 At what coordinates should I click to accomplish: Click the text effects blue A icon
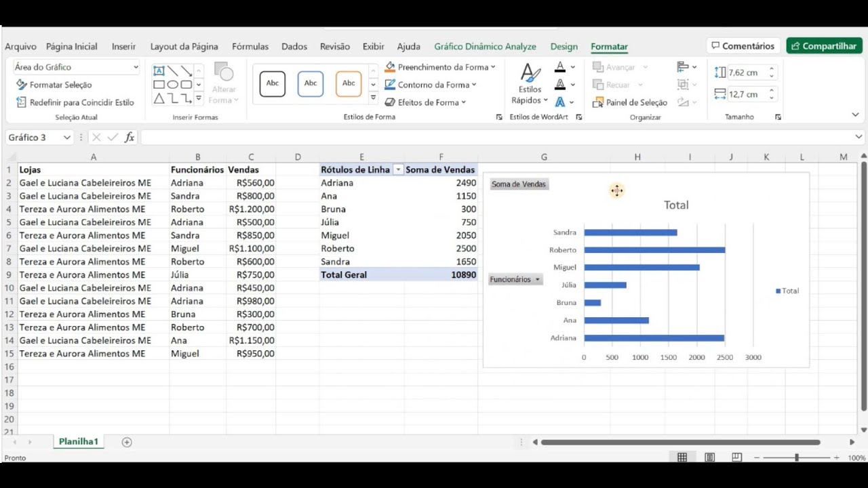click(x=560, y=102)
